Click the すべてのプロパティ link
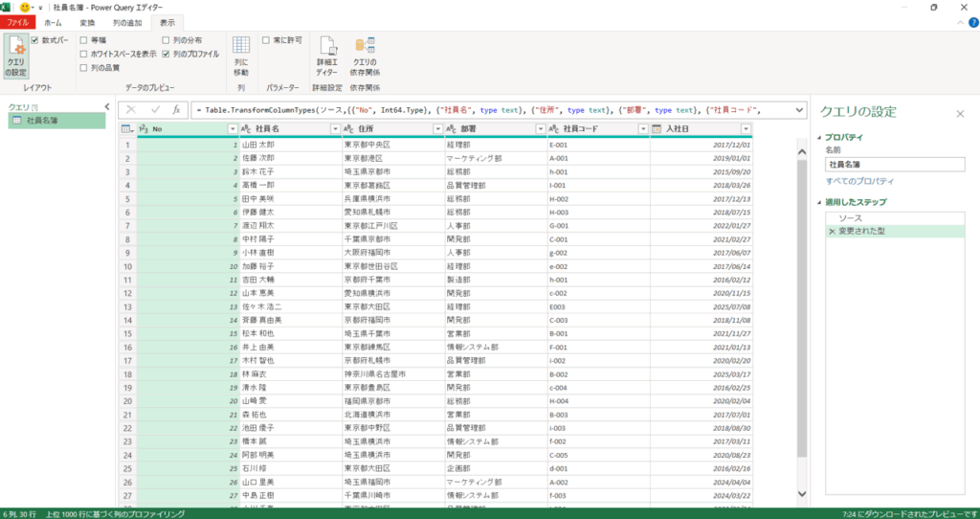 pyautogui.click(x=860, y=181)
